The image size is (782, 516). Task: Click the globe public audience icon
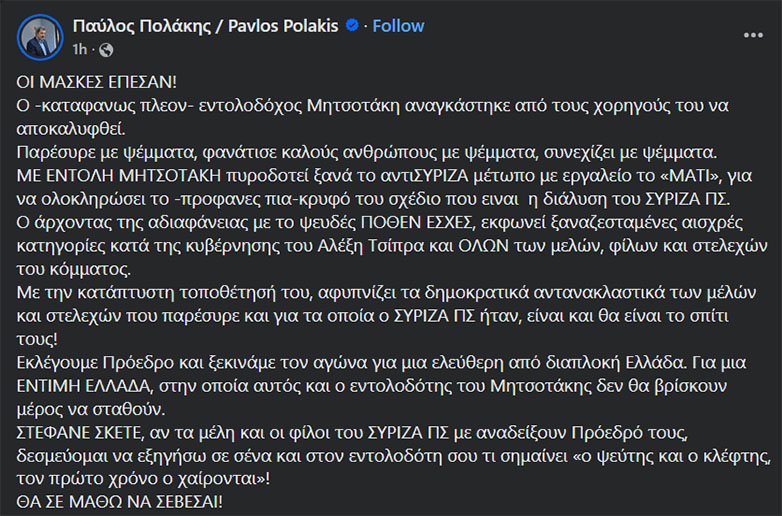108,49
